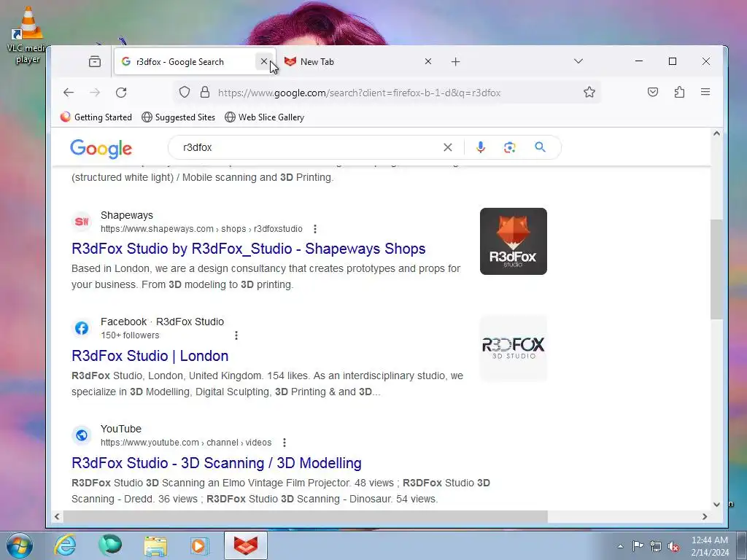Viewport: 747px width, 560px height.
Task: Click the horizontal scrollbar left arrow
Action: click(57, 517)
